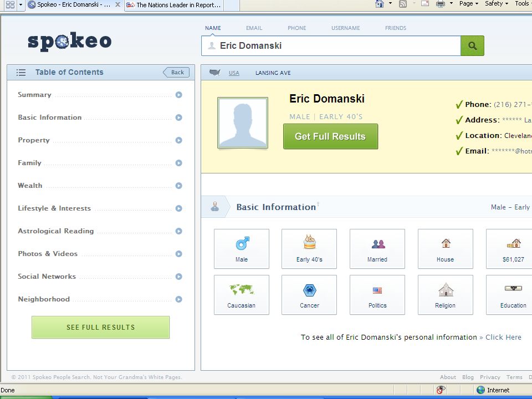Expand the Basic Information contents arrow
The image size is (532, 399).
(x=179, y=117)
